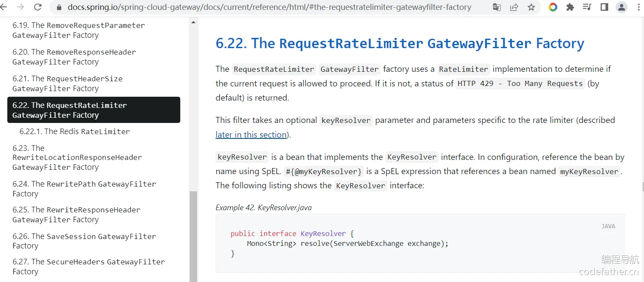Follow the 'later in this section' link
The width and height of the screenshot is (644, 282).
[x=251, y=135]
